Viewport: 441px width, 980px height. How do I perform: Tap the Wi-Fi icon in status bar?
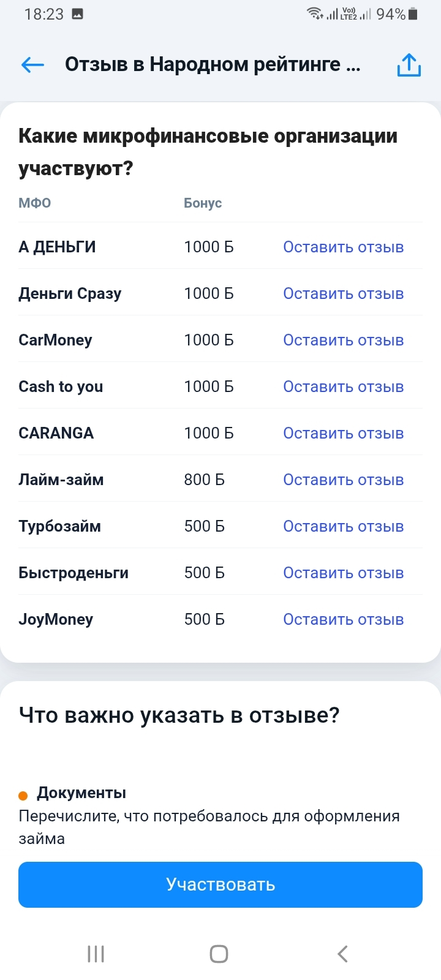pyautogui.click(x=315, y=13)
